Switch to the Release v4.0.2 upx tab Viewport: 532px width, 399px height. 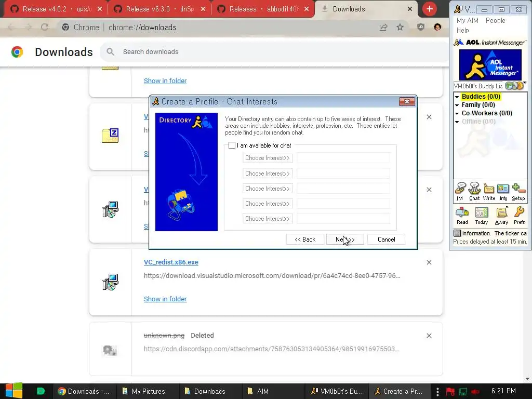(x=56, y=9)
